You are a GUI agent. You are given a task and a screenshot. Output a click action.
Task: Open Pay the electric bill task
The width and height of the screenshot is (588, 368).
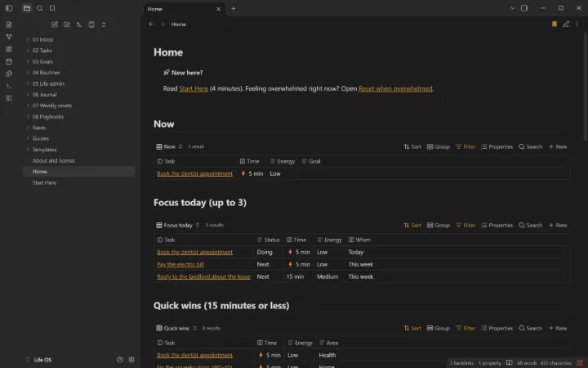pyautogui.click(x=180, y=264)
